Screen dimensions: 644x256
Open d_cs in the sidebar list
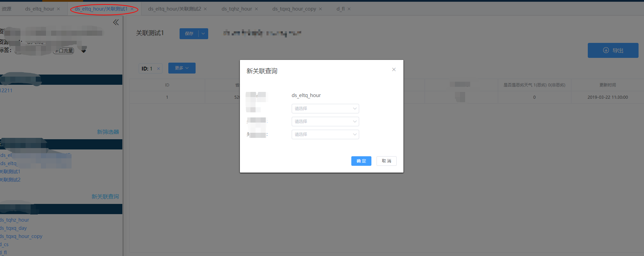coord(4,244)
